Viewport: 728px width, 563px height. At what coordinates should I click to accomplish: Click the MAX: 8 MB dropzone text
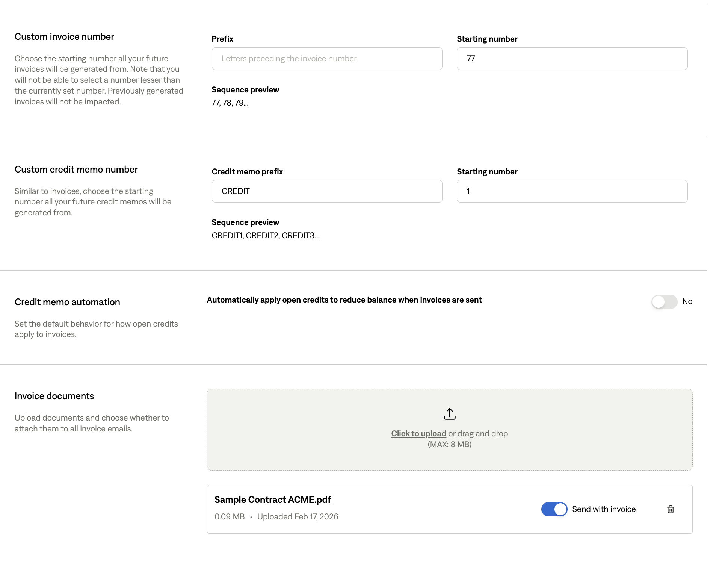(x=449, y=444)
